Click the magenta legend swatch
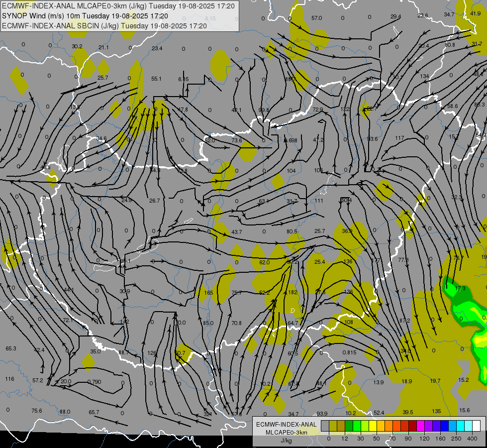487x448 pixels. click(420, 426)
